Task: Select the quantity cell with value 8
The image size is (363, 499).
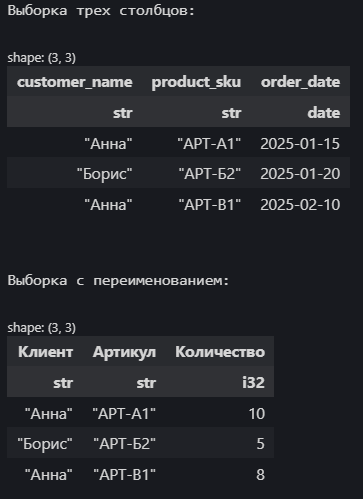Action: click(261, 475)
